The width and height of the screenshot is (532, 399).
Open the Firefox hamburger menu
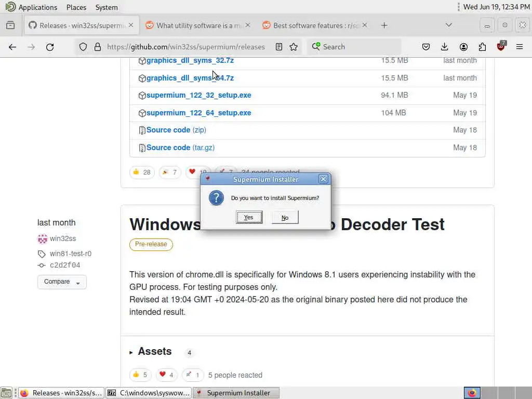point(520,47)
